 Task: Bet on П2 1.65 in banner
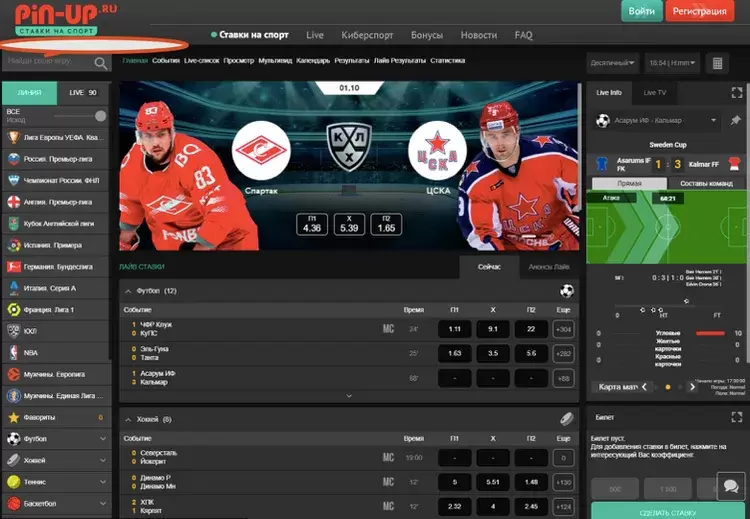coord(386,224)
